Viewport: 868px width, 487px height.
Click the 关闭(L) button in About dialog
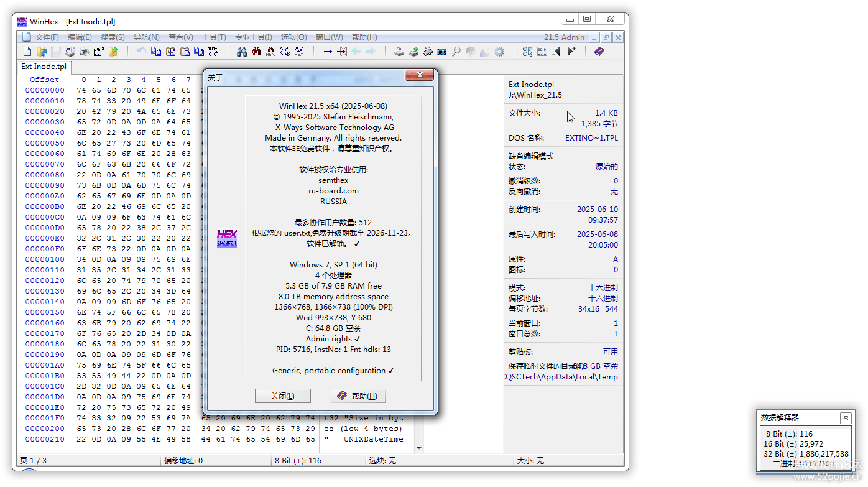pos(282,396)
